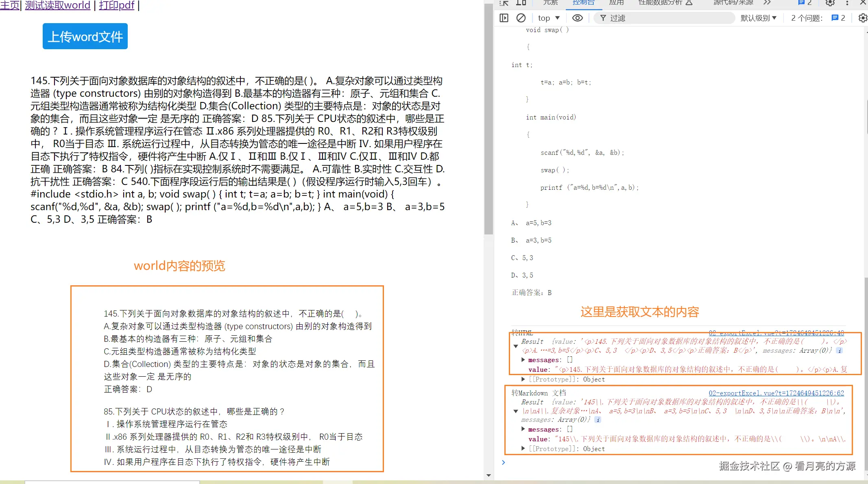This screenshot has height=484, width=868.
Task: Click the 上传word文件 button
Action: pyautogui.click(x=85, y=37)
